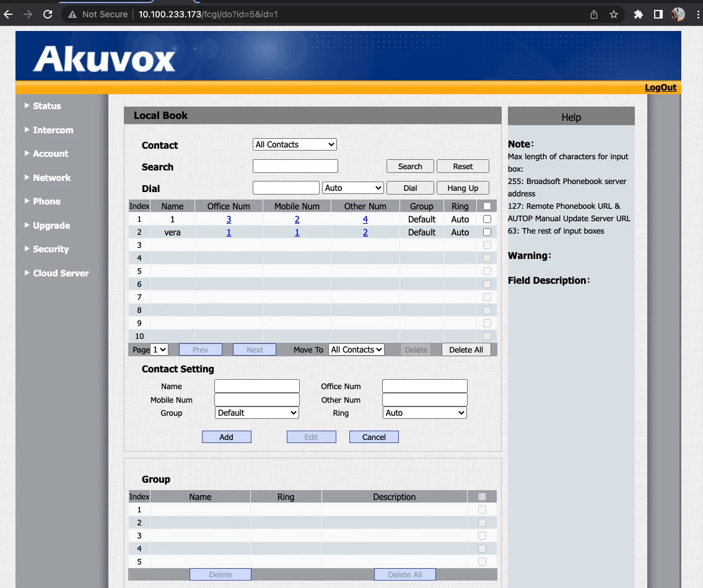Select the Phone sidebar menu item

pyautogui.click(x=46, y=201)
